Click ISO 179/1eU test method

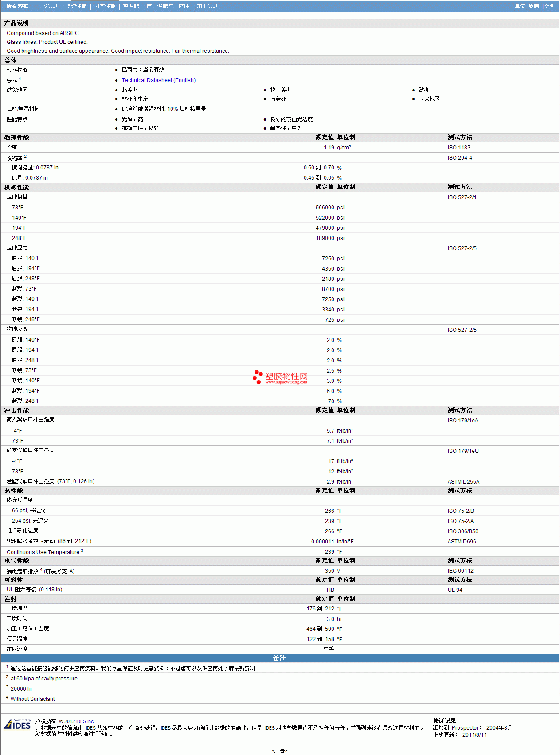coord(463,451)
